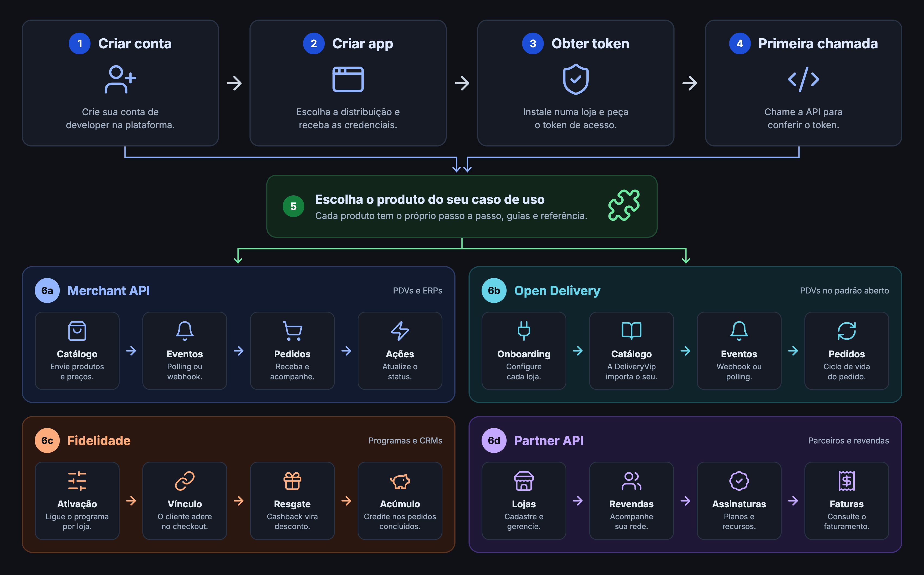Click the receipt dollar icon above Faturas
Screen dimensions: 924x575
pyautogui.click(x=847, y=481)
